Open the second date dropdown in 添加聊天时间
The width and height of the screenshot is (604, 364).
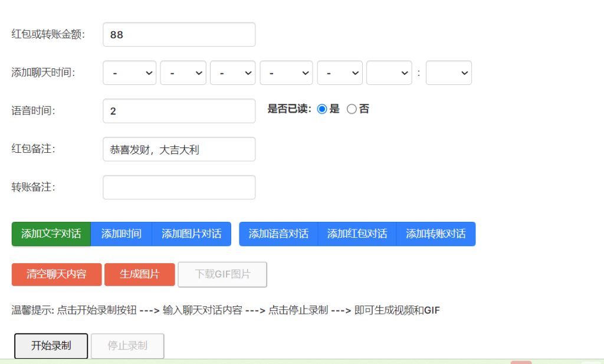click(183, 73)
